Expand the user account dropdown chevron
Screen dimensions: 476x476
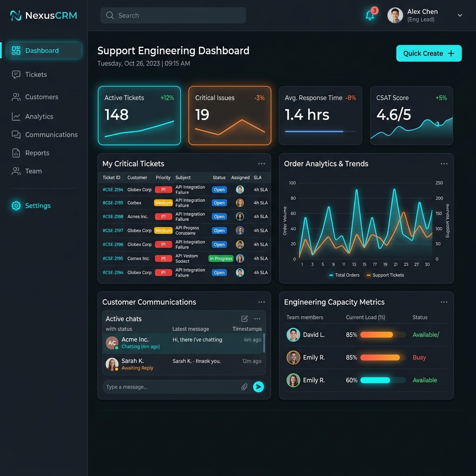(x=460, y=15)
